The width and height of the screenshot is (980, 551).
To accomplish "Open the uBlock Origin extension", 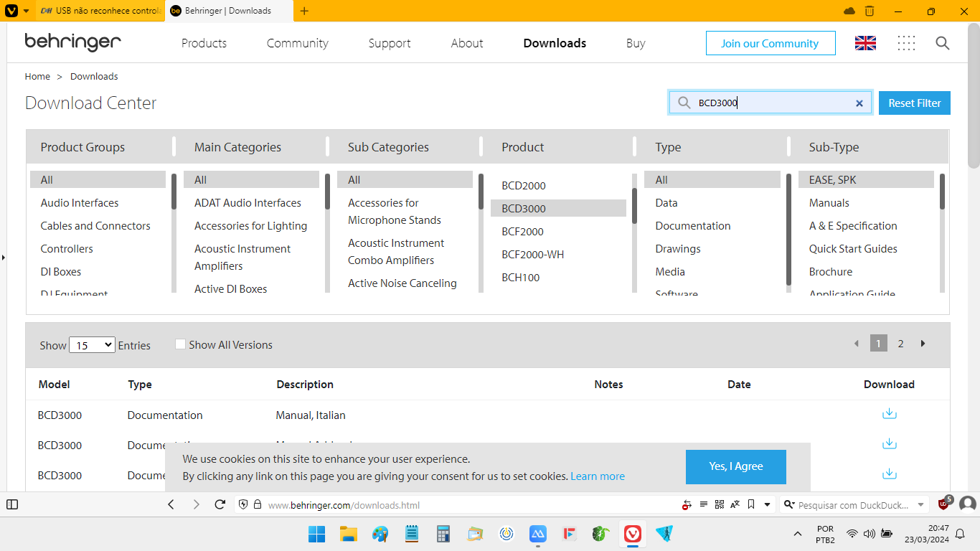I will click(x=944, y=504).
